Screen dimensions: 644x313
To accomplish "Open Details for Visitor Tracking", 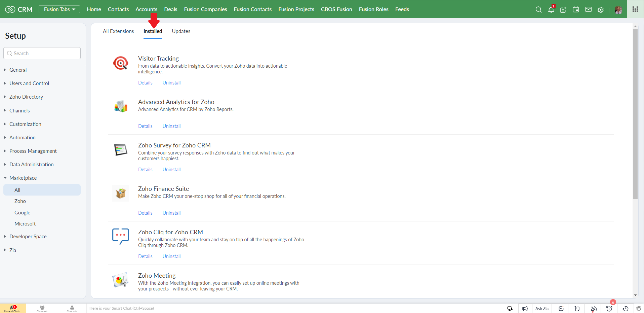I will point(145,83).
